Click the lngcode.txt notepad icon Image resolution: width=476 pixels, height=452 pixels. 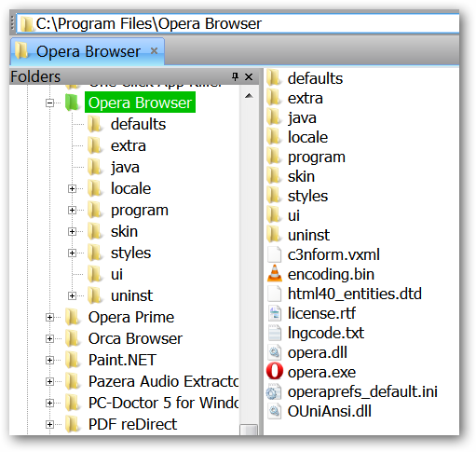[x=275, y=333]
